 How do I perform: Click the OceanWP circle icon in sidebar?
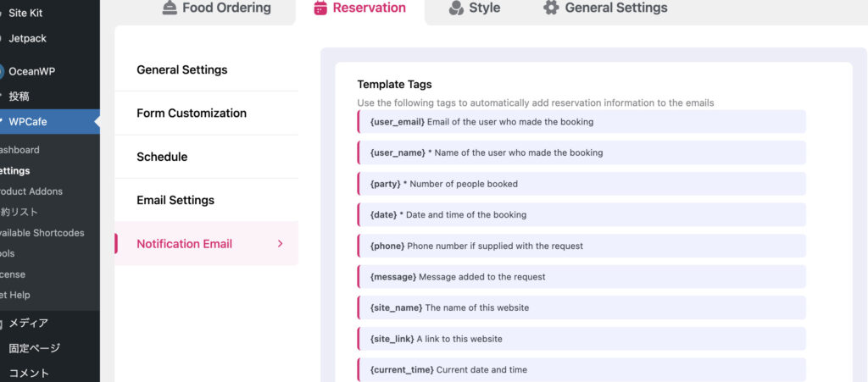click(x=3, y=71)
